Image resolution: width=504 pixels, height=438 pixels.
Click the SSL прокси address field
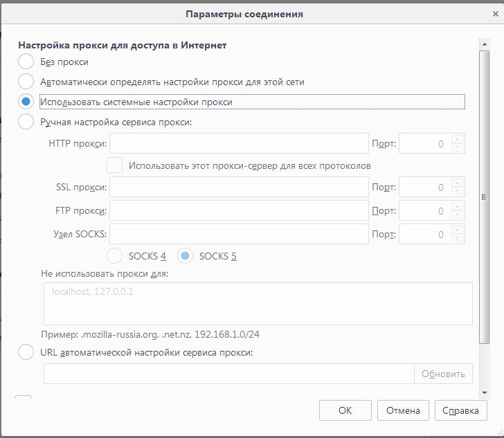[239, 187]
